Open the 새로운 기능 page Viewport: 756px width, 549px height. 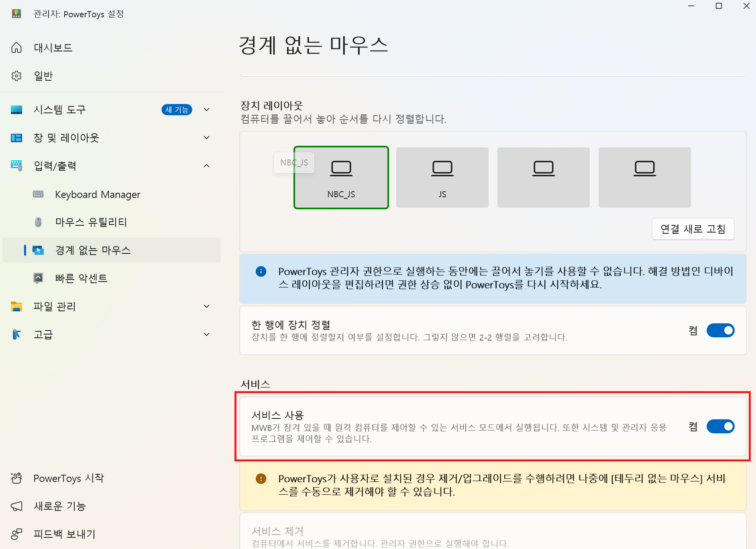(112, 506)
